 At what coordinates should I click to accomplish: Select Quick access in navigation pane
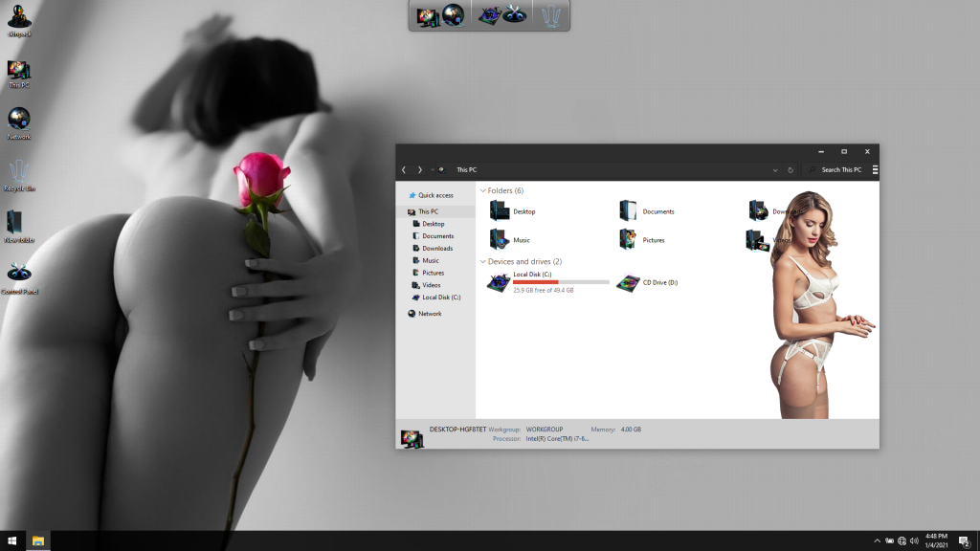pyautogui.click(x=435, y=195)
